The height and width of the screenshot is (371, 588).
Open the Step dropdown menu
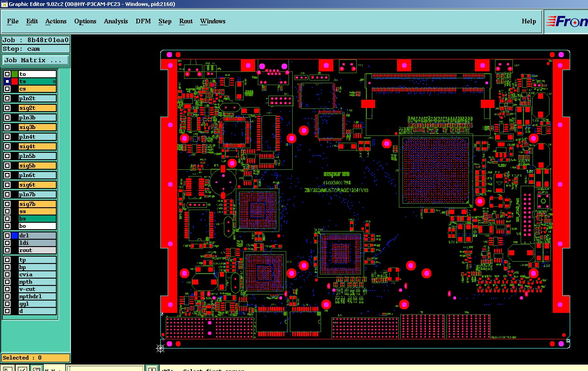[165, 21]
